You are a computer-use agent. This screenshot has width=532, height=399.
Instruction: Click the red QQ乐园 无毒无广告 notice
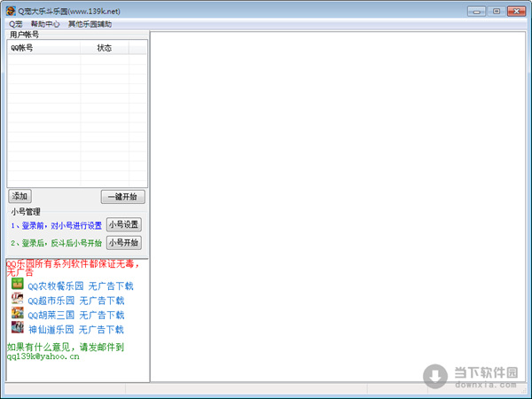tap(73, 268)
